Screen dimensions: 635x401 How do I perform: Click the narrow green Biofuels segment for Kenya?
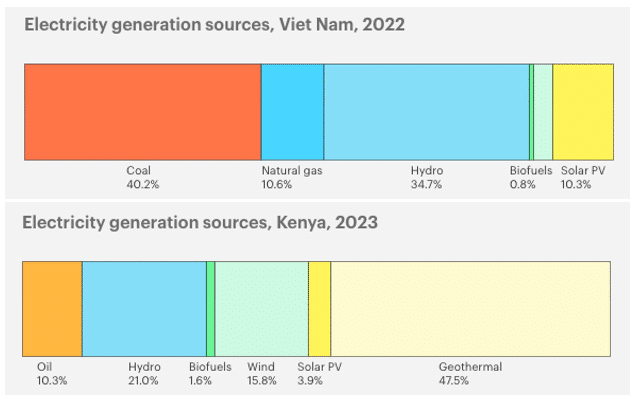click(x=210, y=308)
